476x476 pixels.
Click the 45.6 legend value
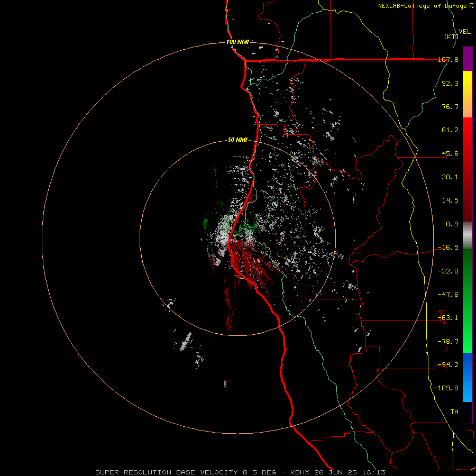pos(450,153)
